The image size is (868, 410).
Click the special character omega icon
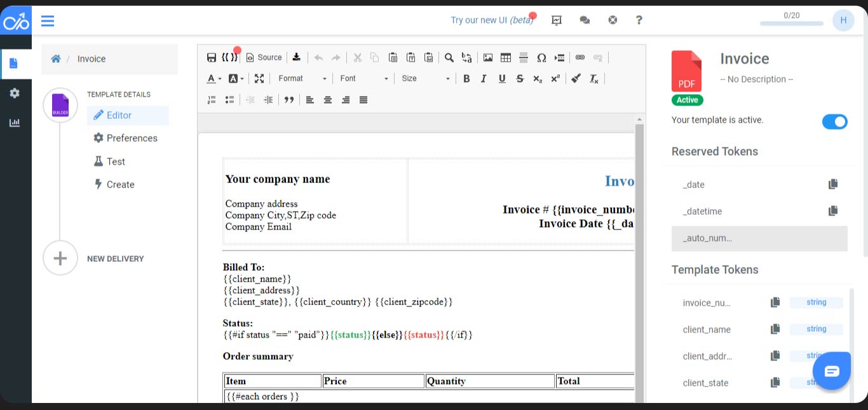541,58
